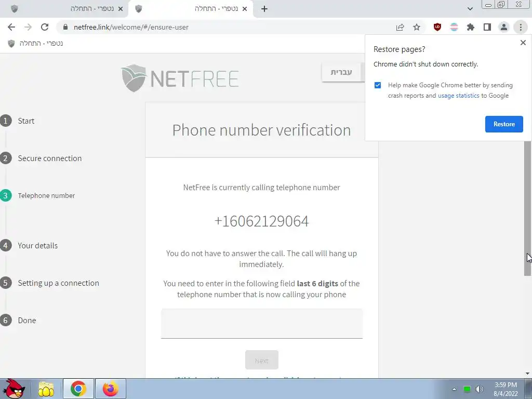
Task: Select step 4 Your details
Action: point(29,245)
